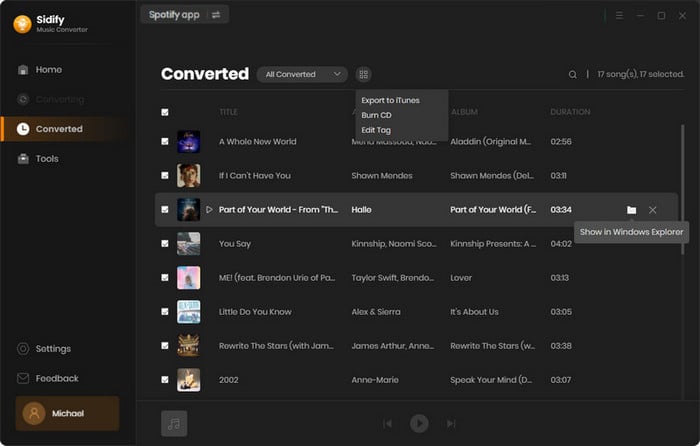The height and width of the screenshot is (446, 700).
Task: Remove Part of Your World with X icon
Action: 653,210
